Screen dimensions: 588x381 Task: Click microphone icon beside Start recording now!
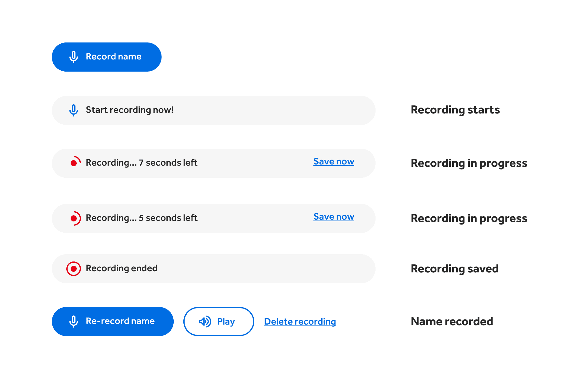[x=74, y=110]
